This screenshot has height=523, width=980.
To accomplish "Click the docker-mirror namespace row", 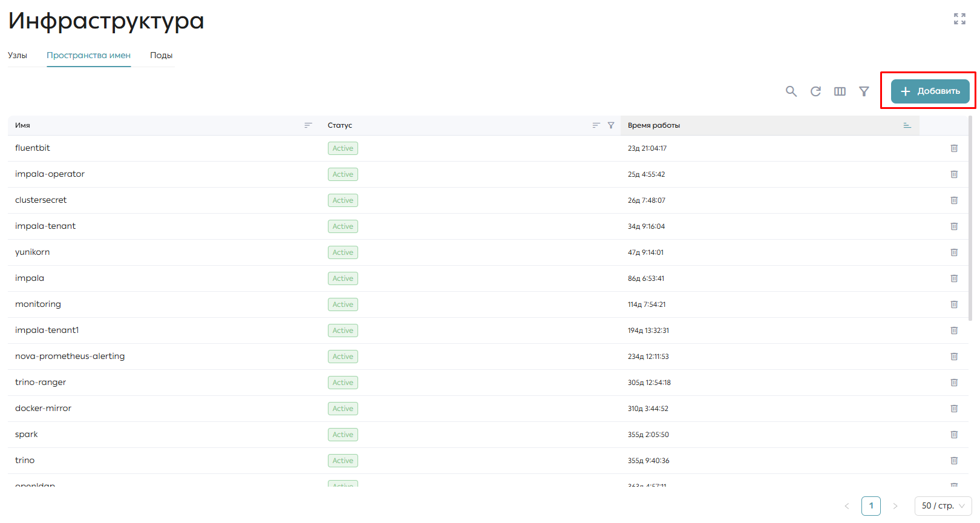I will pos(488,409).
